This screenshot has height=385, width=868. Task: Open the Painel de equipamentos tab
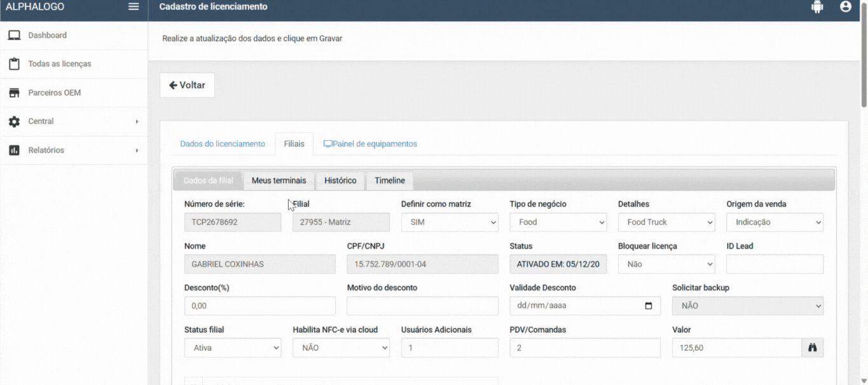coord(370,144)
